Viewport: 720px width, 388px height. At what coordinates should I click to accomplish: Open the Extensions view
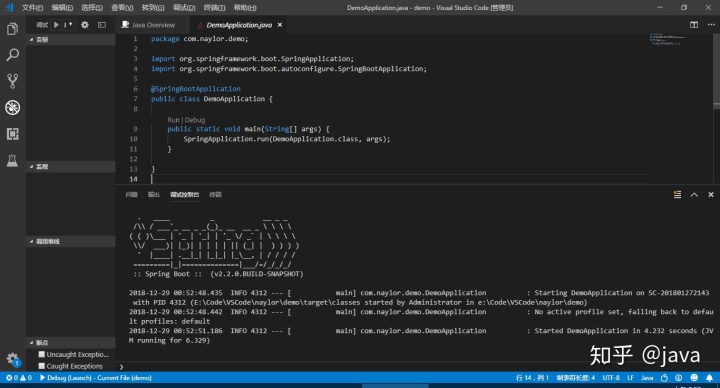pyautogui.click(x=12, y=134)
